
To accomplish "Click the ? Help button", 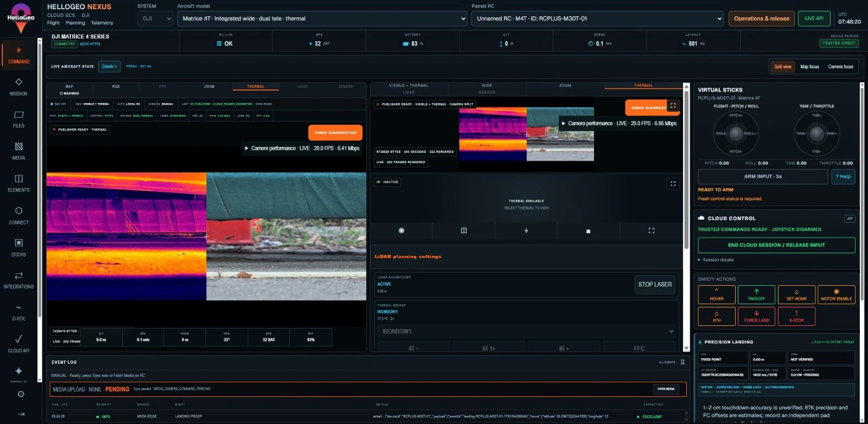I will point(843,177).
